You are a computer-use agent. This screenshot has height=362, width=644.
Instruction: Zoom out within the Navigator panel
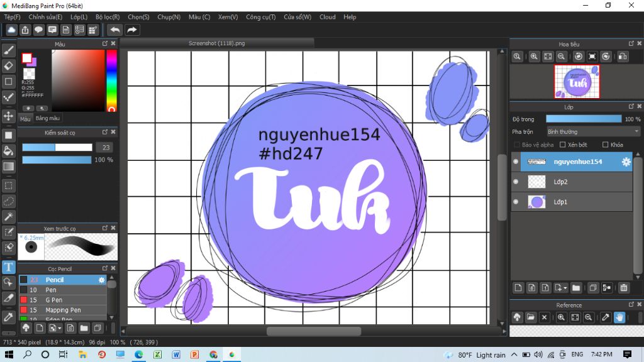(x=562, y=57)
